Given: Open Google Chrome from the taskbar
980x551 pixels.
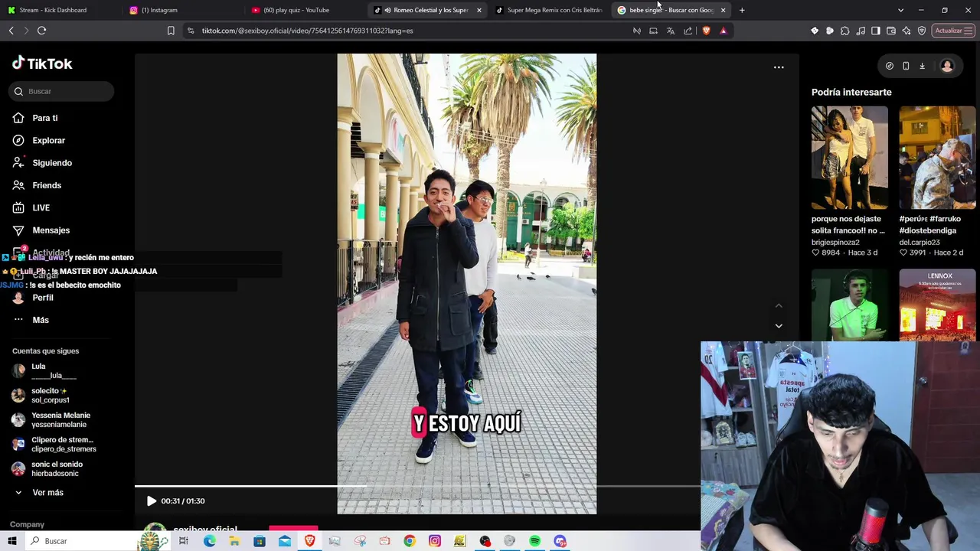Looking at the screenshot, I should pyautogui.click(x=410, y=541).
